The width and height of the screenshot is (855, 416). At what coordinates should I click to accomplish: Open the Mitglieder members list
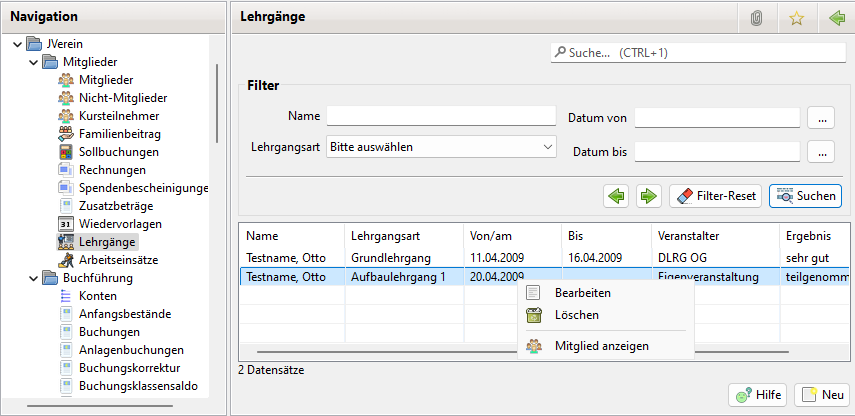[x=106, y=80]
